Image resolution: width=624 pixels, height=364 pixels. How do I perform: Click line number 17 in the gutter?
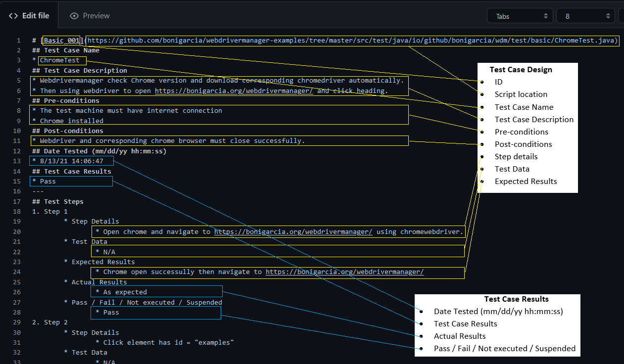click(x=17, y=201)
